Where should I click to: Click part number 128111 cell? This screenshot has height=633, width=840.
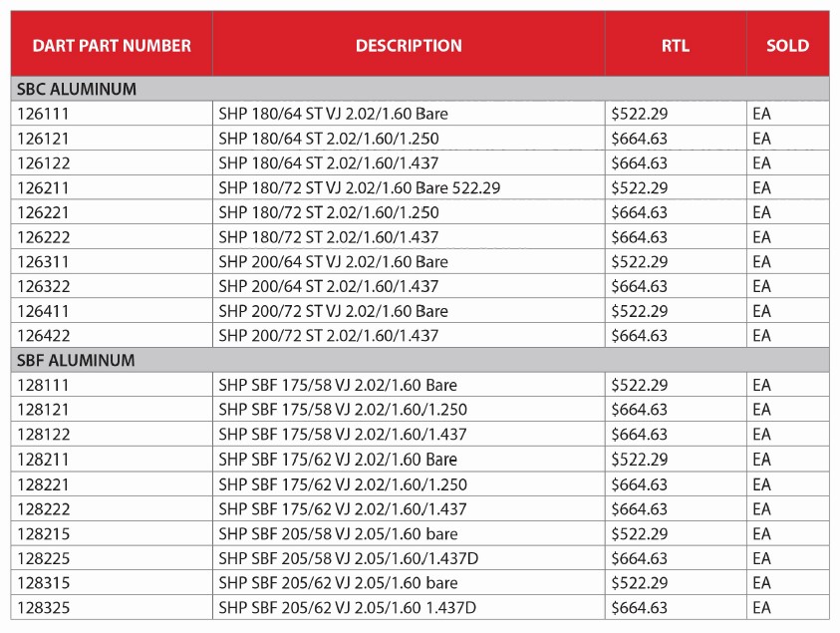click(x=44, y=385)
